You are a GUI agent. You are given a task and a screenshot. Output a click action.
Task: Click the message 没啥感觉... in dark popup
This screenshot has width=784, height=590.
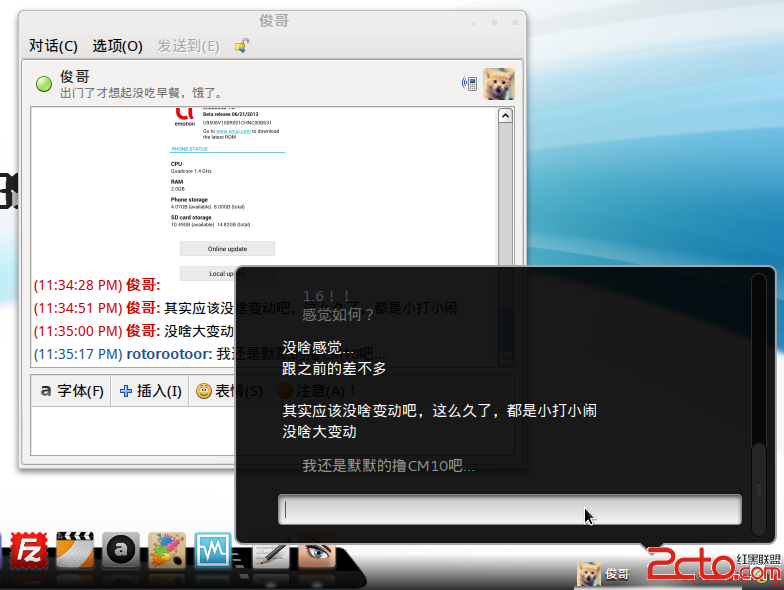tap(318, 348)
